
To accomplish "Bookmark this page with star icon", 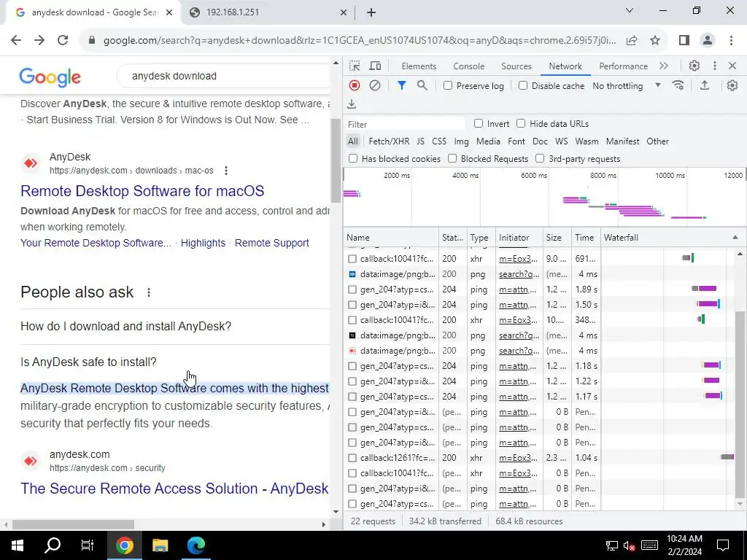I will 655,41.
